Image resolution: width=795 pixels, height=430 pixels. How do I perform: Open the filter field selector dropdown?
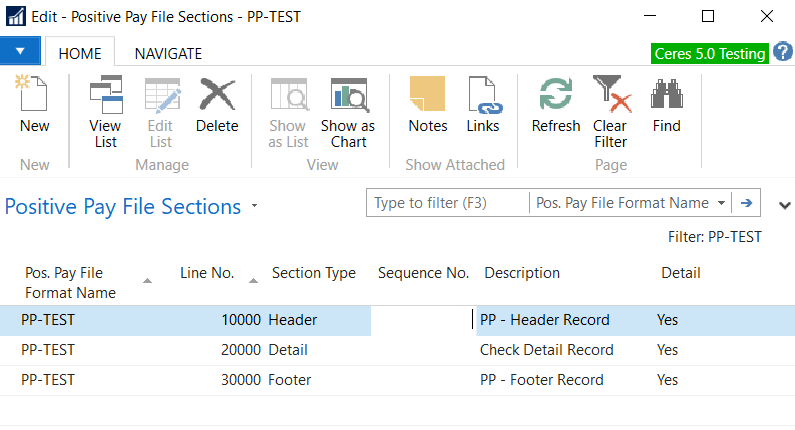[x=720, y=203]
